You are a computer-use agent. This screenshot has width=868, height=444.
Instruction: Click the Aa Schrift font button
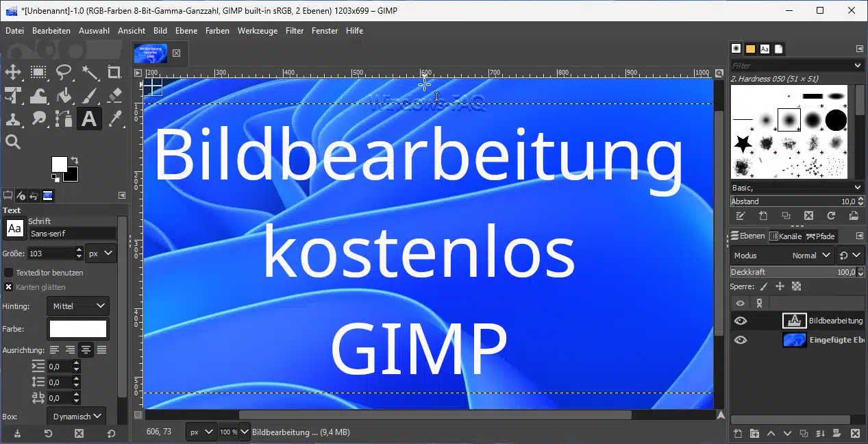click(x=14, y=228)
